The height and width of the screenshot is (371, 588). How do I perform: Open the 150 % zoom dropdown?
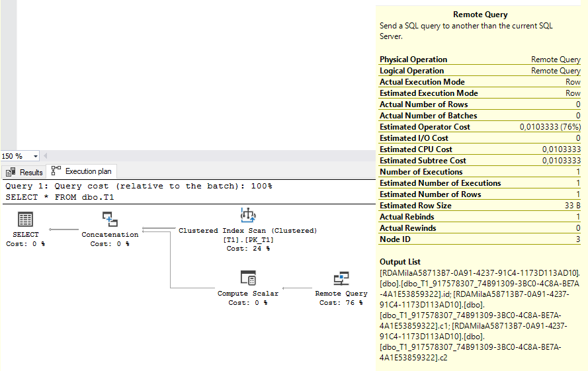(x=36, y=156)
